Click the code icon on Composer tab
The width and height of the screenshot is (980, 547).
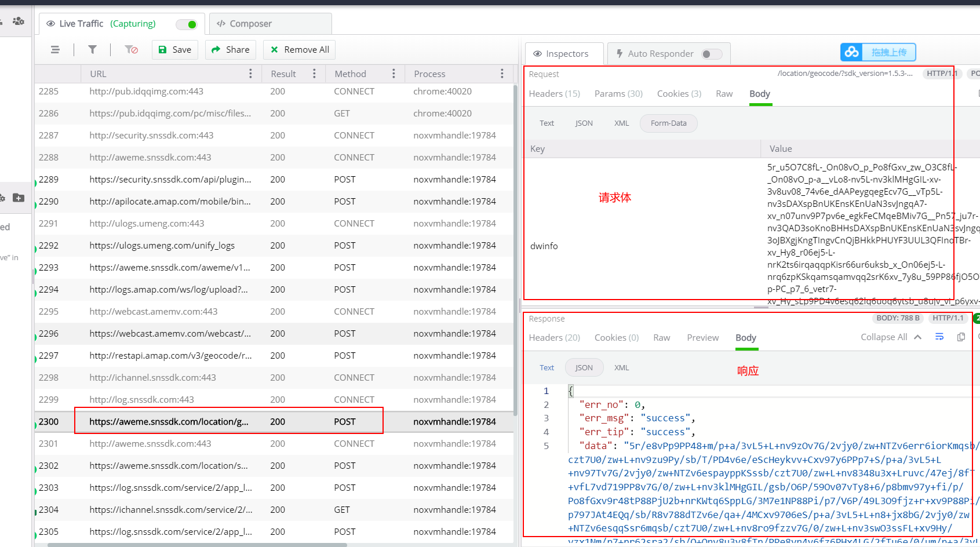point(221,24)
